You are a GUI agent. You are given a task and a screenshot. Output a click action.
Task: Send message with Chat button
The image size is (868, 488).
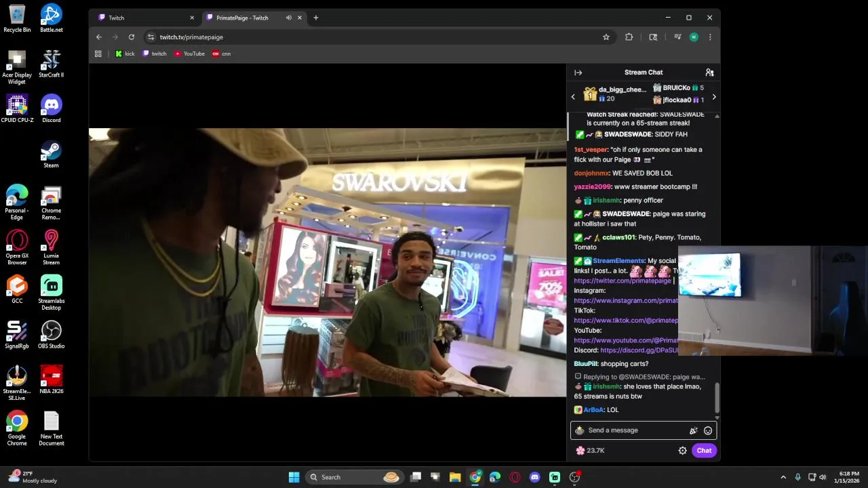(704, 451)
